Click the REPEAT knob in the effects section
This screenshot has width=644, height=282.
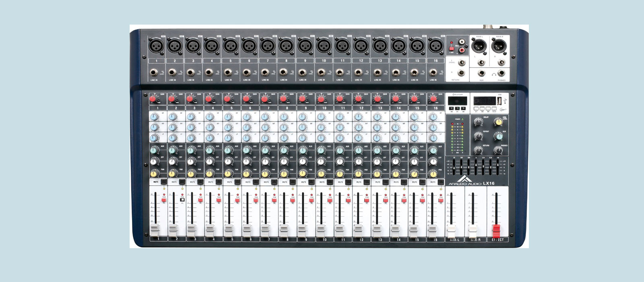[479, 136]
